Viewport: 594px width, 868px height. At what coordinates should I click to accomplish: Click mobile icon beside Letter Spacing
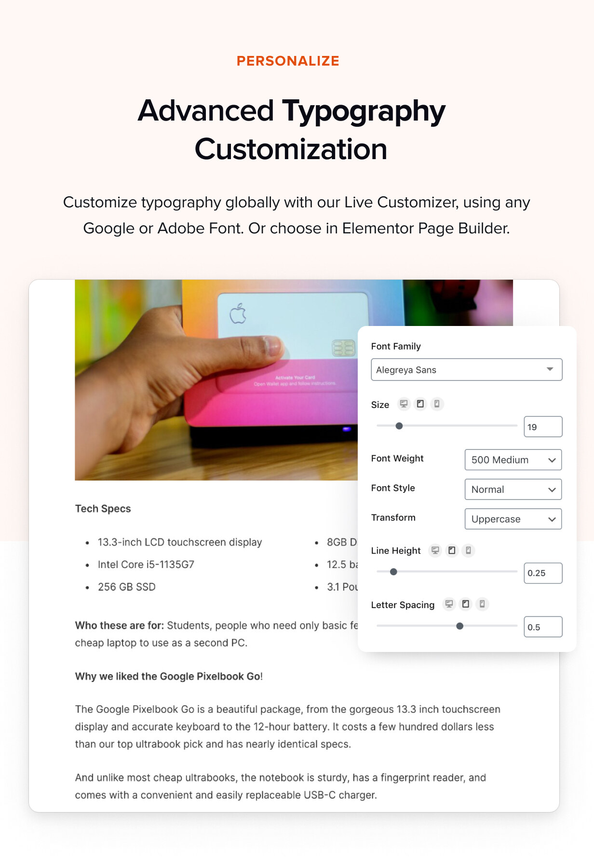(x=482, y=604)
